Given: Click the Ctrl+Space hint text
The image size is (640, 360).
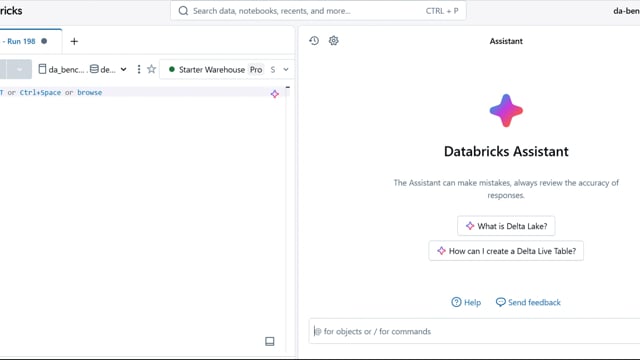Looking at the screenshot, I should click(40, 92).
